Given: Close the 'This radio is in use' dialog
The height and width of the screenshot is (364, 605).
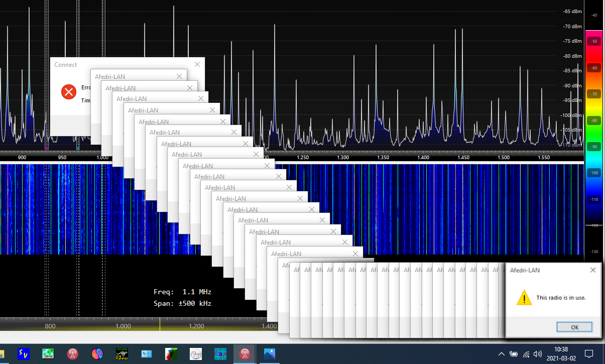Looking at the screenshot, I should pos(593,270).
